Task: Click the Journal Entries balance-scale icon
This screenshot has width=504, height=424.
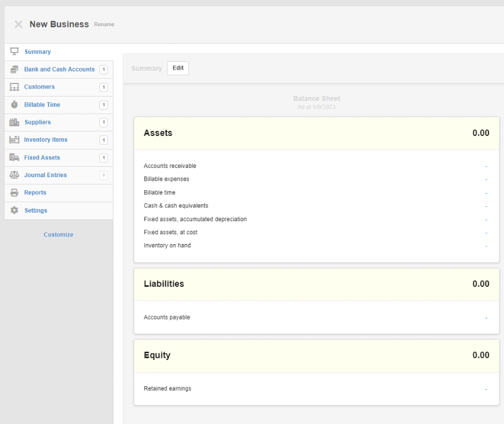Action: (14, 175)
